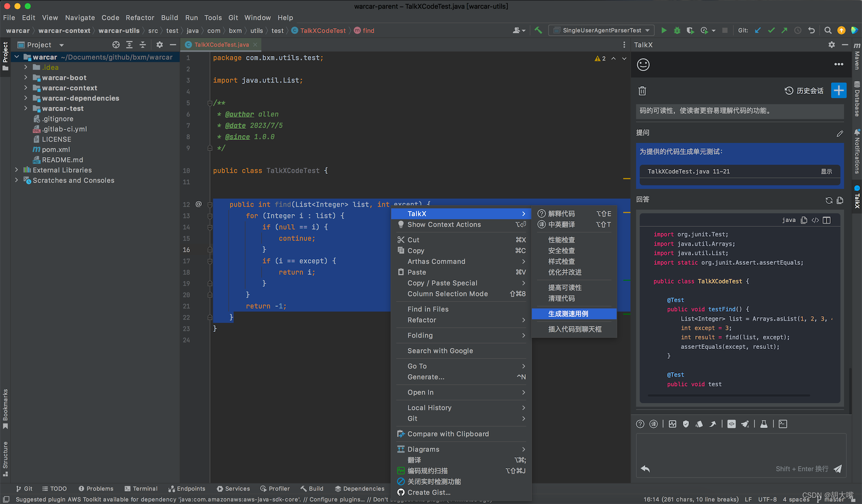
Task: Commit changes with the green Git checkmark
Action: point(771,30)
